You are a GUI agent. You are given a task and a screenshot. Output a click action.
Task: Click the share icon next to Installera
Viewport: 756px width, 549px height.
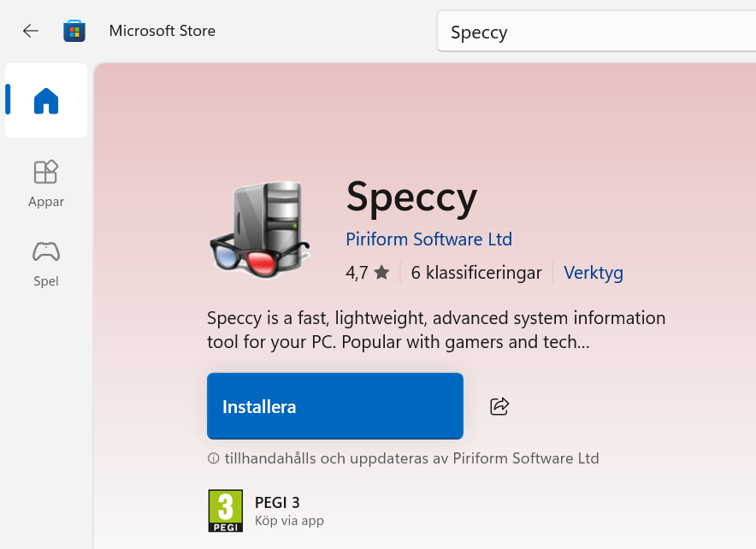[x=499, y=406]
